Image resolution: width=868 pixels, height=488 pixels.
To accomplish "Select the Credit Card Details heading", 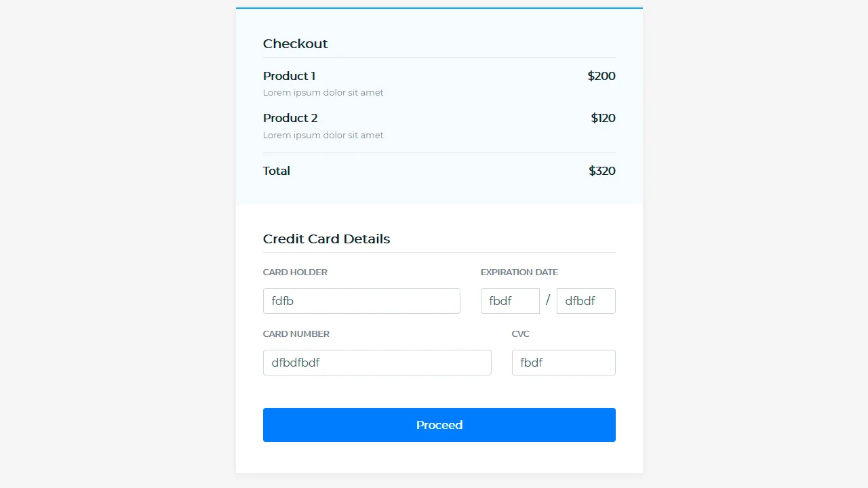I will [x=326, y=239].
